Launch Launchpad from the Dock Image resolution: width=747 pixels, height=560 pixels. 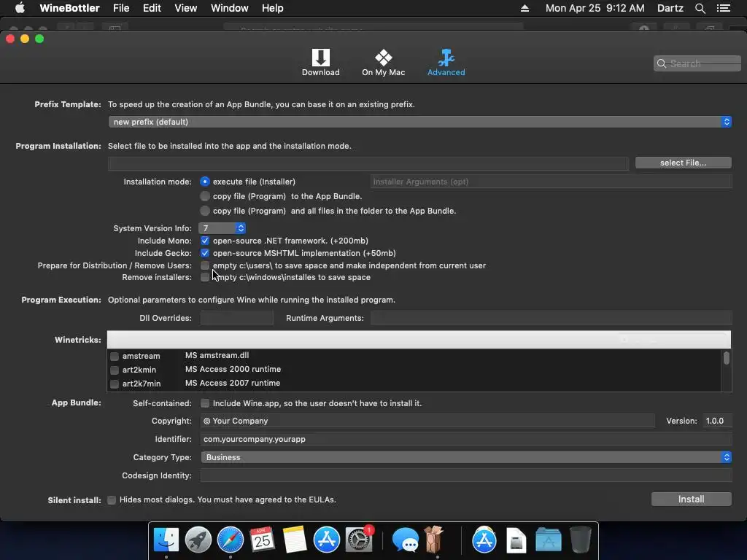(198, 540)
